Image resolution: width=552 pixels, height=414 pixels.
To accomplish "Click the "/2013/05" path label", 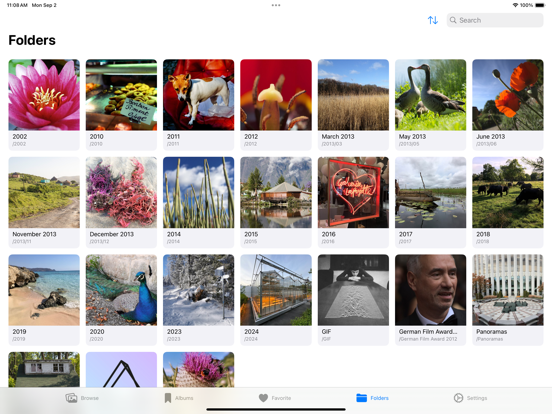I will (x=409, y=144).
